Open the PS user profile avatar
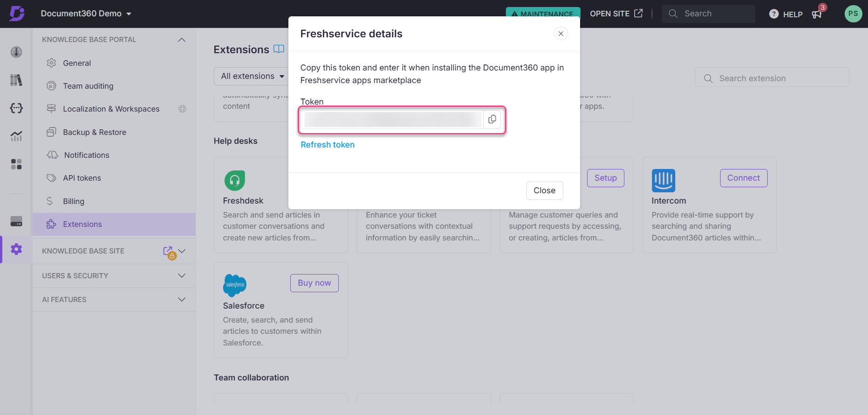 coord(853,14)
